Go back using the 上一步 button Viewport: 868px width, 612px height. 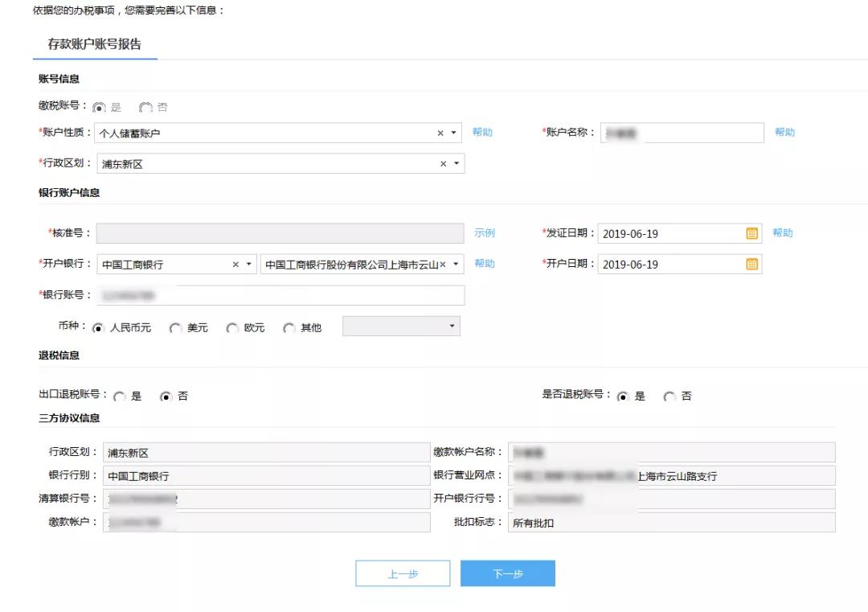(403, 573)
